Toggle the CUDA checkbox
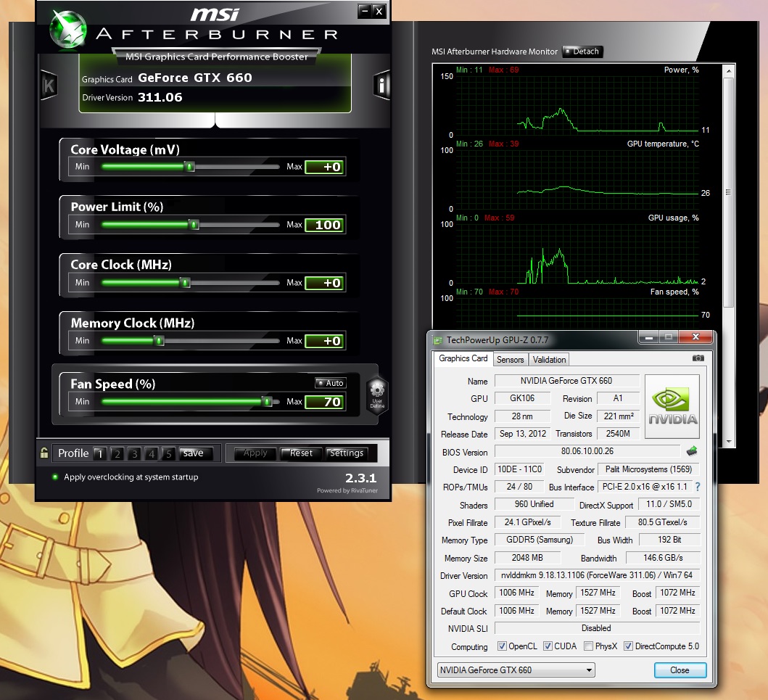Image resolution: width=768 pixels, height=700 pixels. (548, 646)
